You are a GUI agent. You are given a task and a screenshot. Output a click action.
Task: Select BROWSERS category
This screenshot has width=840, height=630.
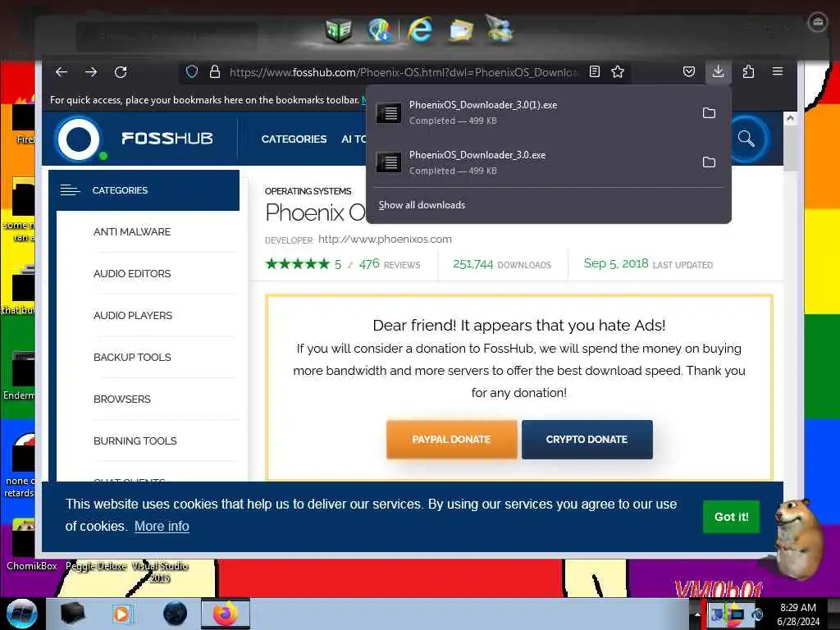[122, 399]
